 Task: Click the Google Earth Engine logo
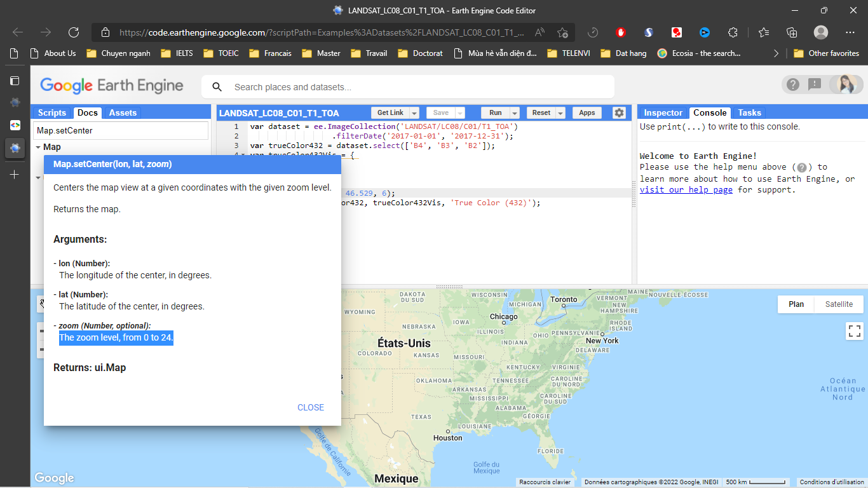pyautogui.click(x=112, y=86)
